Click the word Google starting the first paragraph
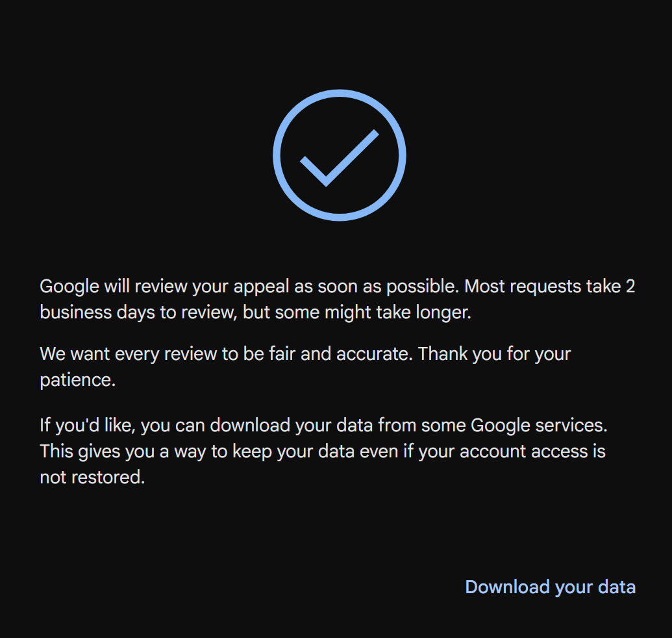 click(69, 287)
